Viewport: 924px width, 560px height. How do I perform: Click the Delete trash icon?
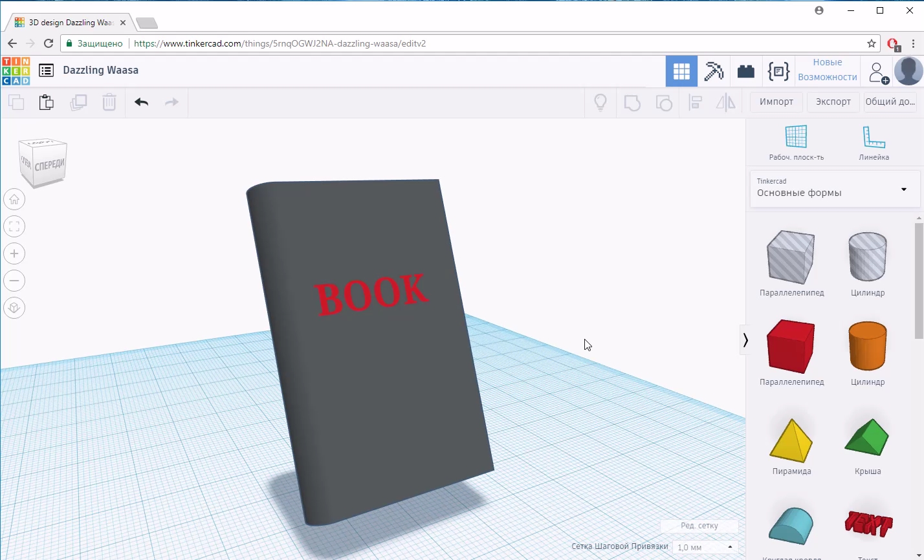[x=109, y=102]
